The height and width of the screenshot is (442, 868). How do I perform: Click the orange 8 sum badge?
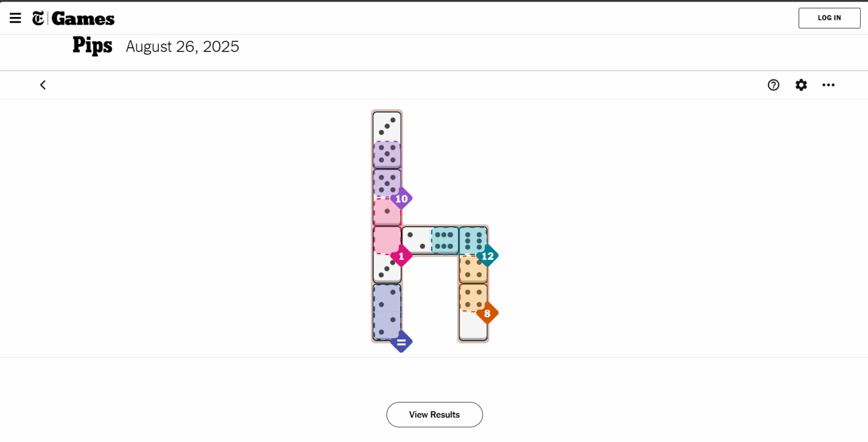pos(487,313)
